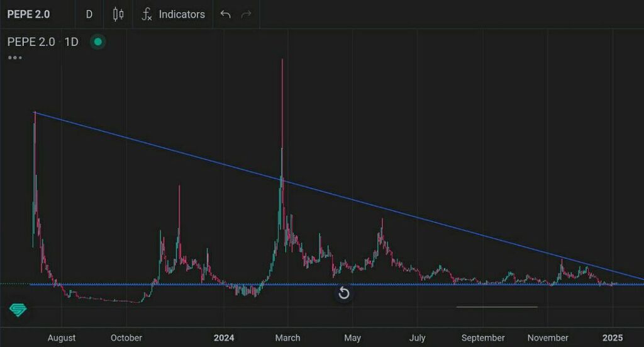Open the Indicators menu
Image resolution: width=644 pixels, height=347 pixels.
coord(174,14)
